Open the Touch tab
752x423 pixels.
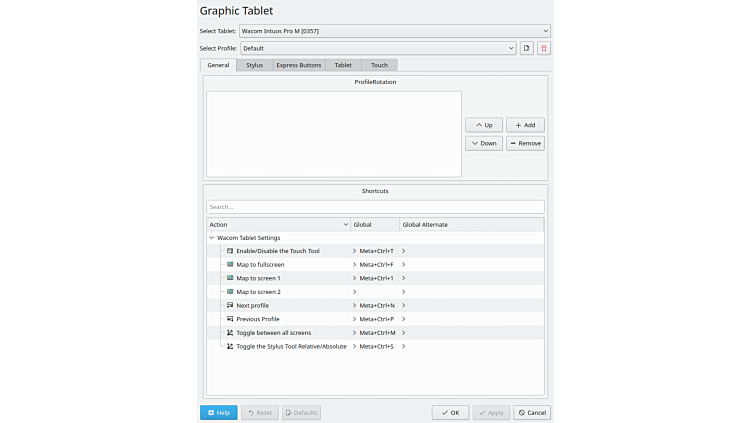click(379, 65)
